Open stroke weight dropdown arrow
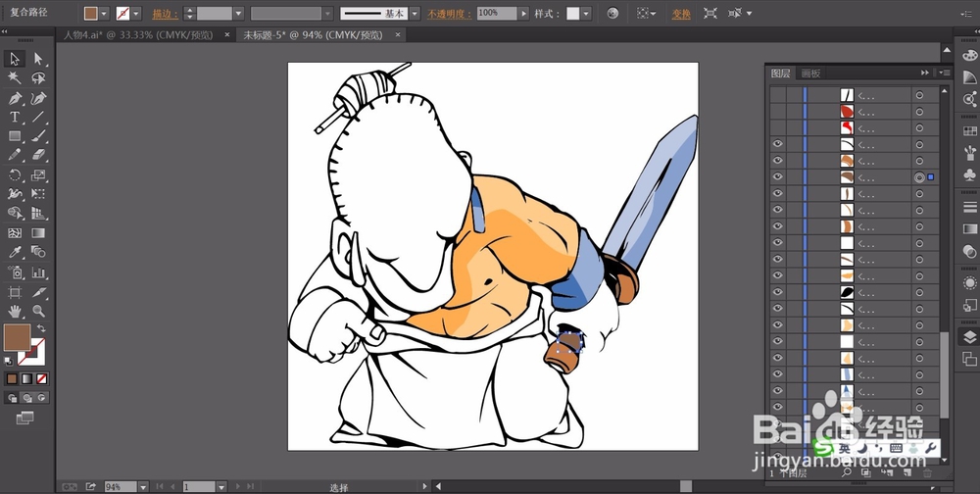980x494 pixels. 239,13
